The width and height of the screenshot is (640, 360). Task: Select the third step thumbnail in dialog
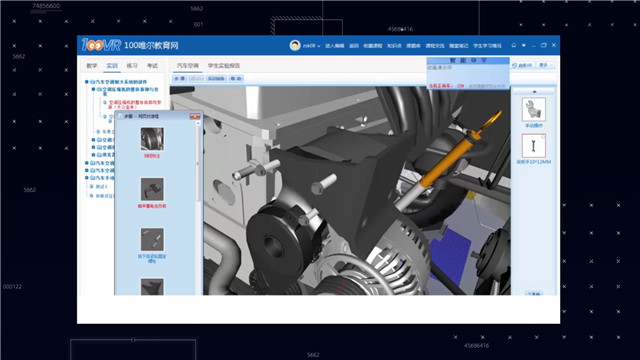point(152,239)
